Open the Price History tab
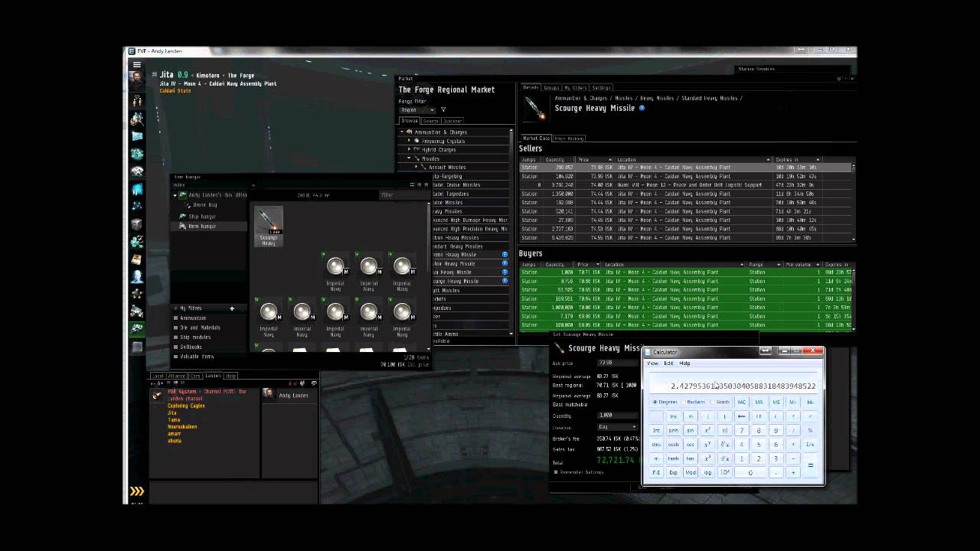 (569, 139)
